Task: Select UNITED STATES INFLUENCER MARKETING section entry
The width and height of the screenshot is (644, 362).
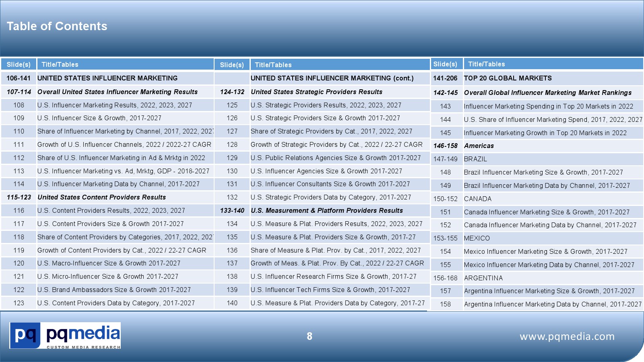Action: [107, 78]
